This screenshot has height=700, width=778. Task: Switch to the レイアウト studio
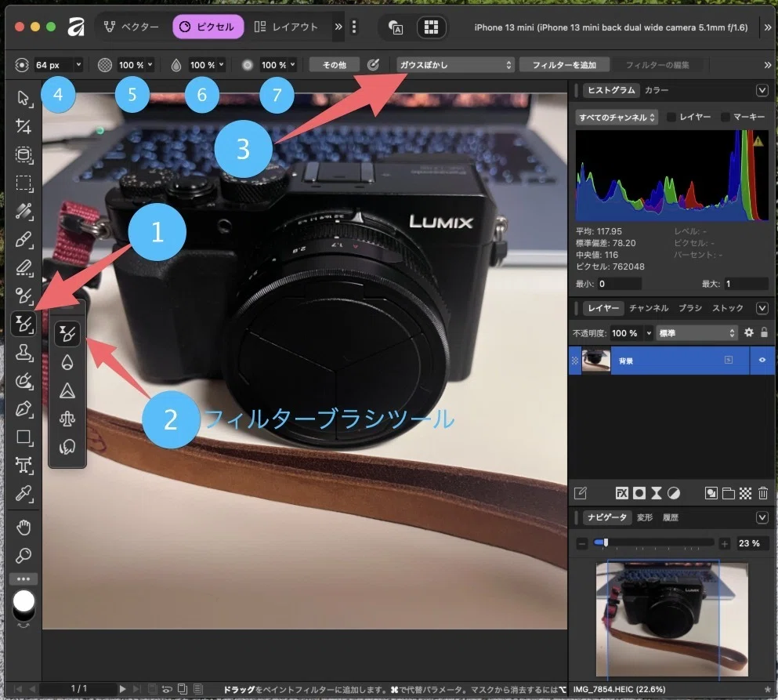click(x=286, y=27)
